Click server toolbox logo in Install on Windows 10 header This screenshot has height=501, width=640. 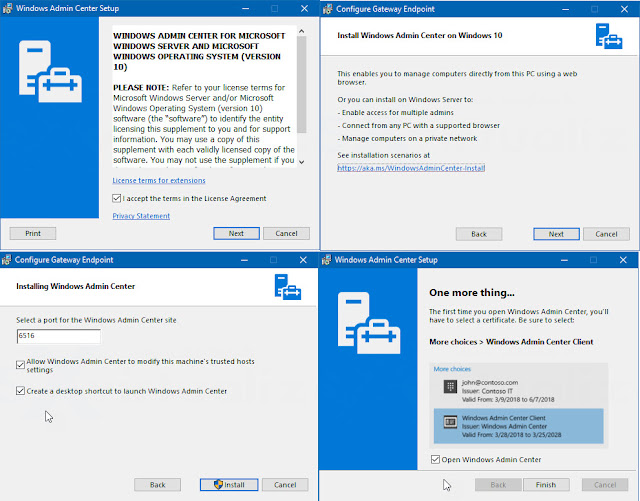pos(609,36)
